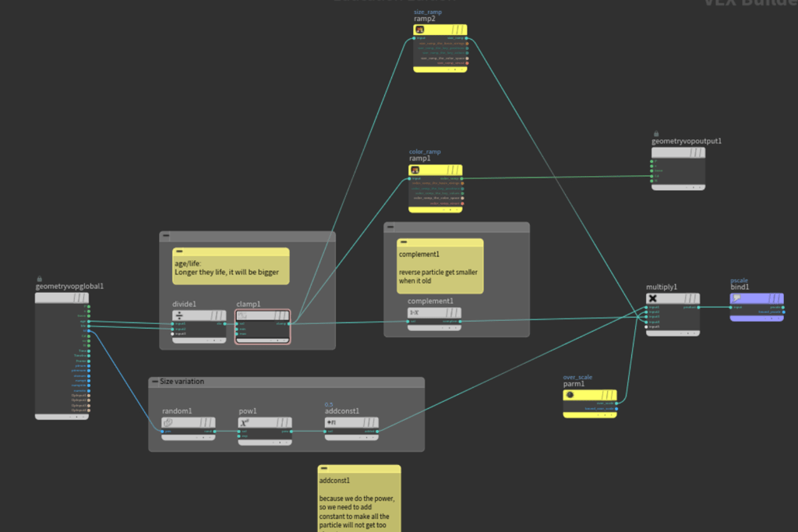Click the output connector of clamp1 node
798x532 pixels.
click(289, 323)
